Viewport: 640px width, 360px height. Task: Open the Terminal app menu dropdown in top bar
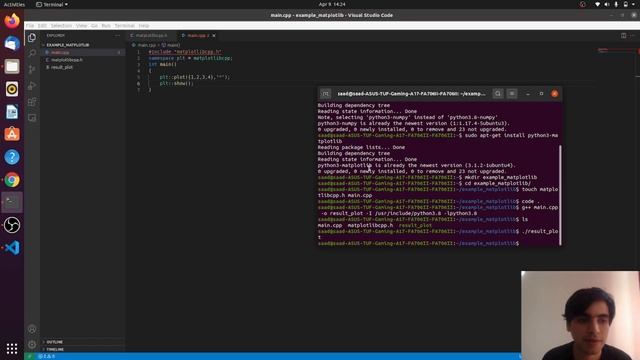(x=52, y=4)
